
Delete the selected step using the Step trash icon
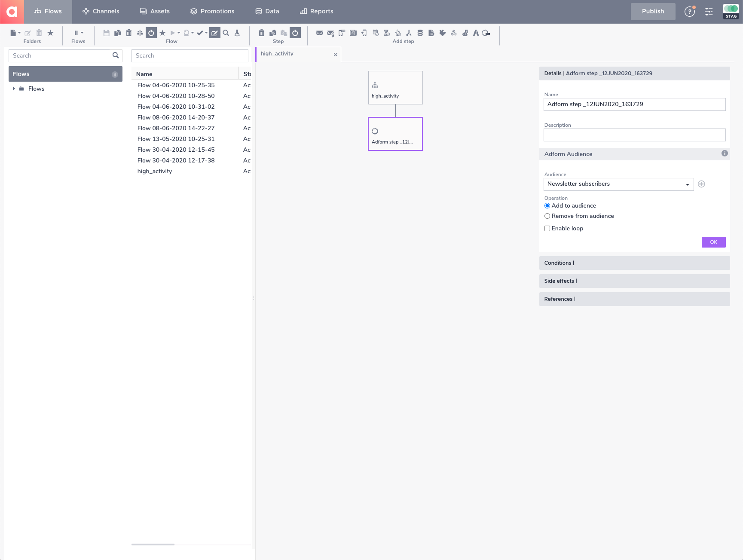(261, 33)
